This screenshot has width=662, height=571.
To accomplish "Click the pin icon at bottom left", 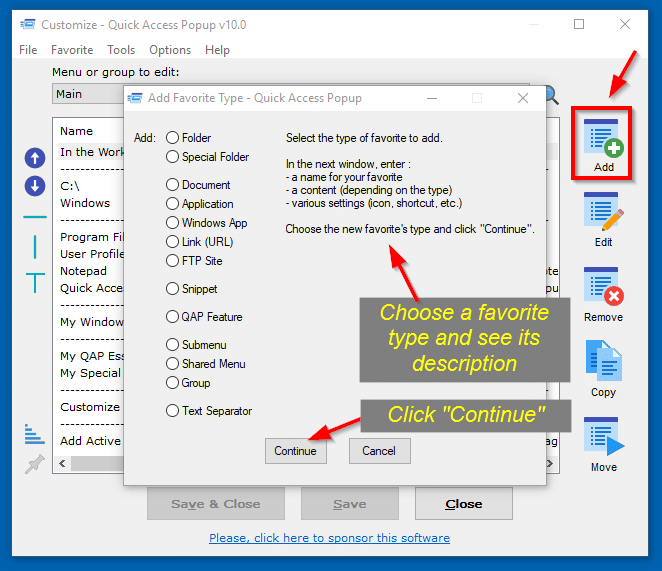I will (x=35, y=464).
